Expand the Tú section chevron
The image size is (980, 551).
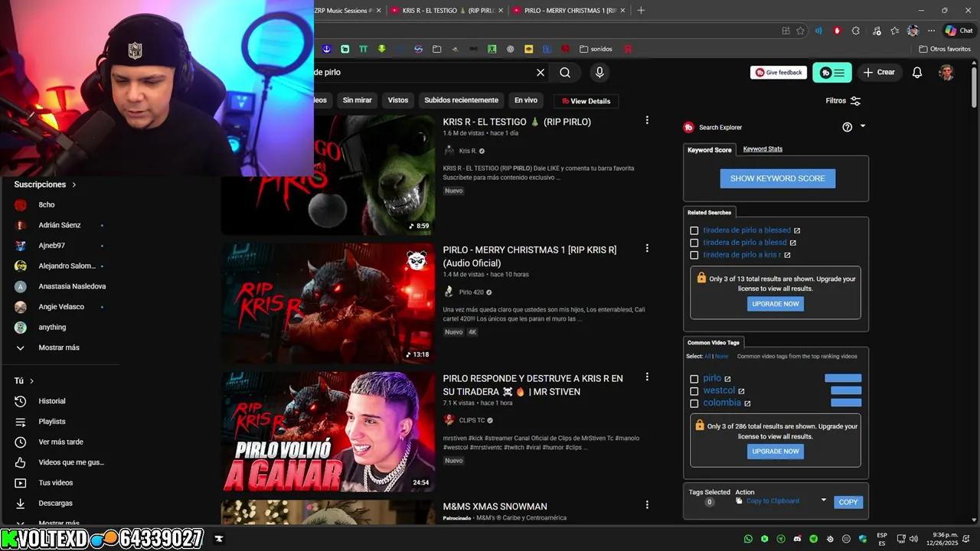coord(31,380)
